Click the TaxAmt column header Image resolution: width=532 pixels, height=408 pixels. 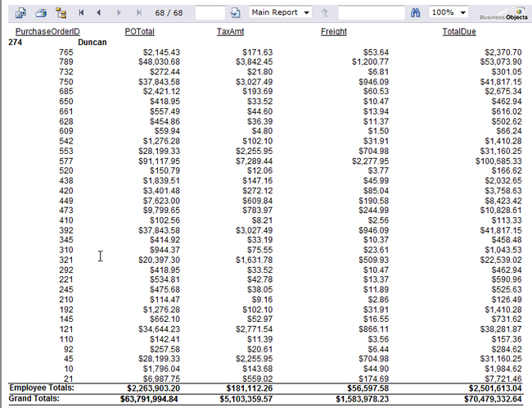pos(230,32)
